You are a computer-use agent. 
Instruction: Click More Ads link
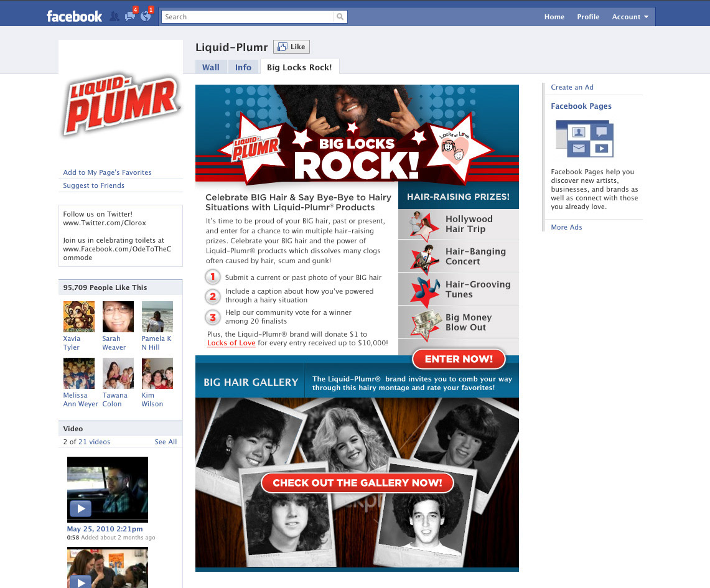point(566,227)
